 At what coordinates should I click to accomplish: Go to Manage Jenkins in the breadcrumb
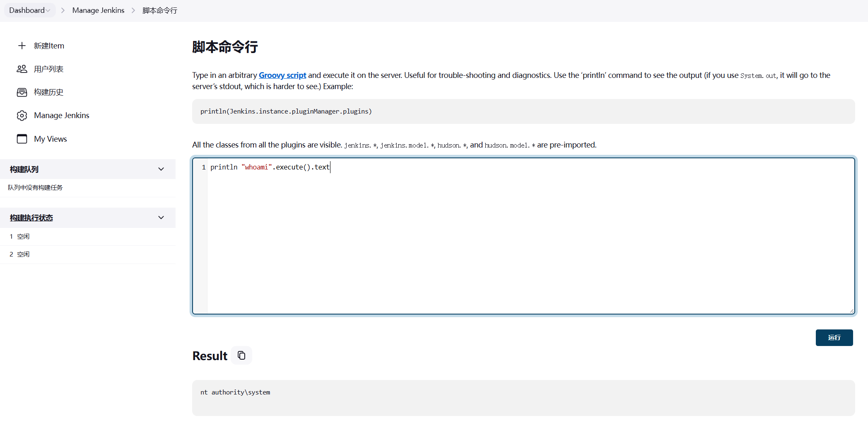coord(98,10)
